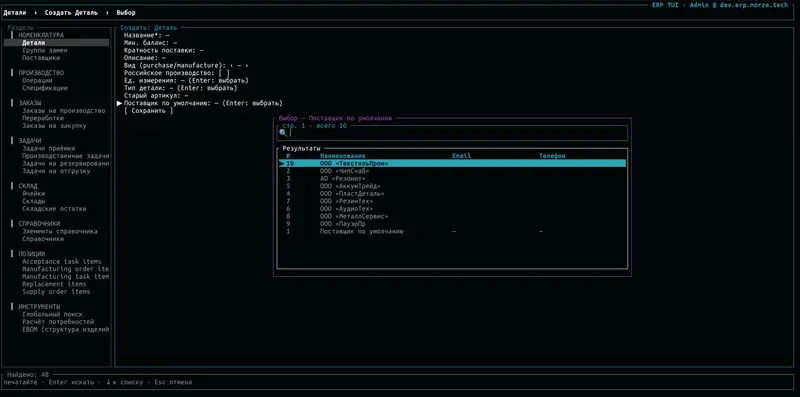
Task: Open the Поставщик по умолчанию field in the form
Action: coord(203,103)
